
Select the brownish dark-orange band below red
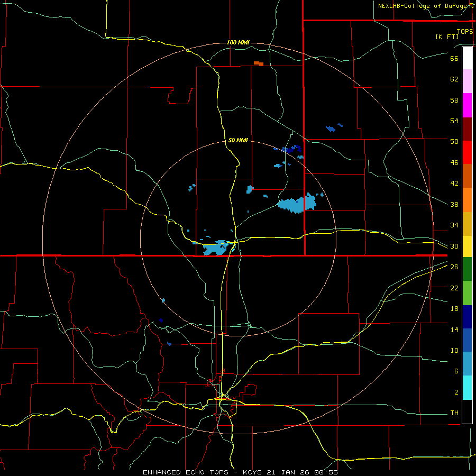467,176
